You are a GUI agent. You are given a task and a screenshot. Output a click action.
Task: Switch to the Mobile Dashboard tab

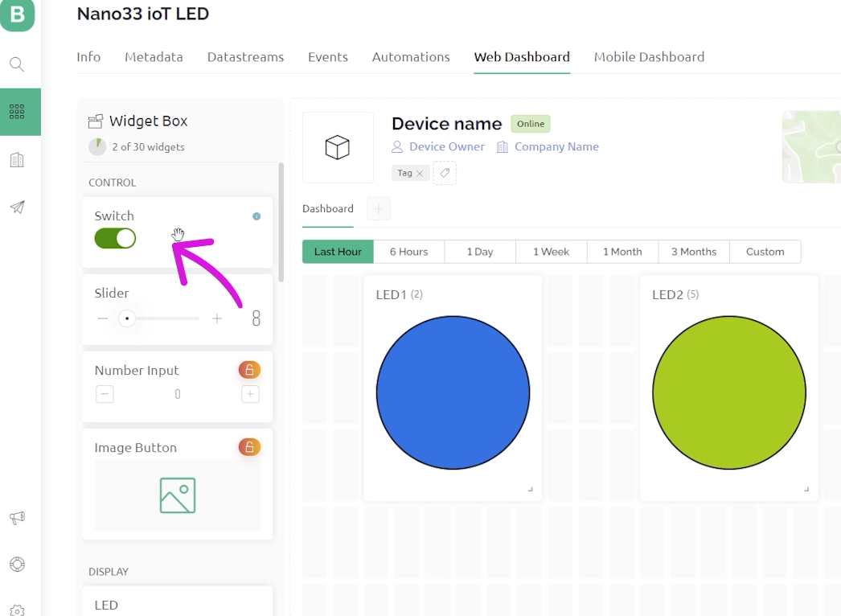649,57
